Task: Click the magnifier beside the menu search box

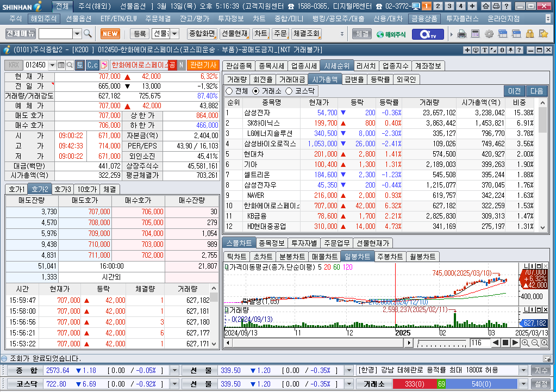Action: (x=88, y=34)
